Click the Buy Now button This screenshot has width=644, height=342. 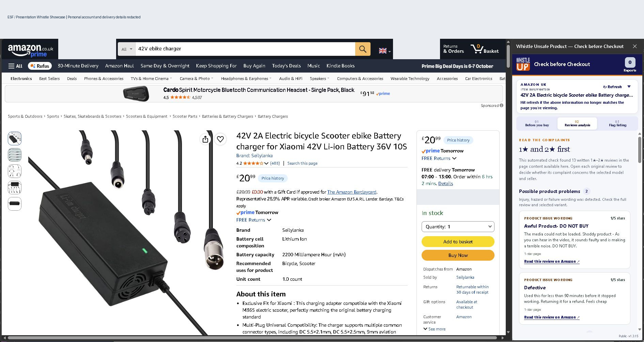tap(458, 255)
